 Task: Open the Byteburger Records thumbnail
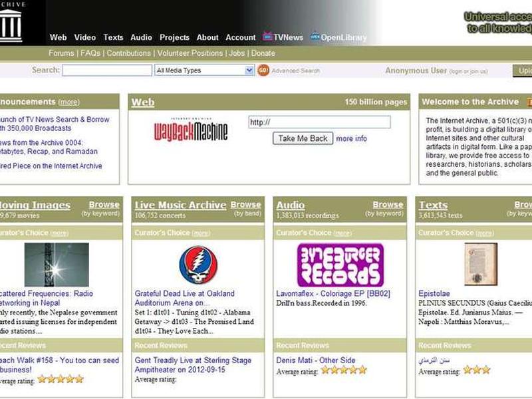(340, 265)
